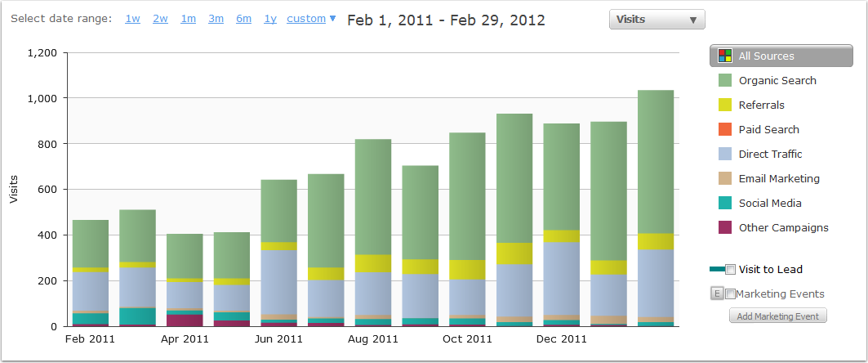The image size is (868, 363).
Task: Click the E icon beside Marketing Events
Action: tap(717, 294)
